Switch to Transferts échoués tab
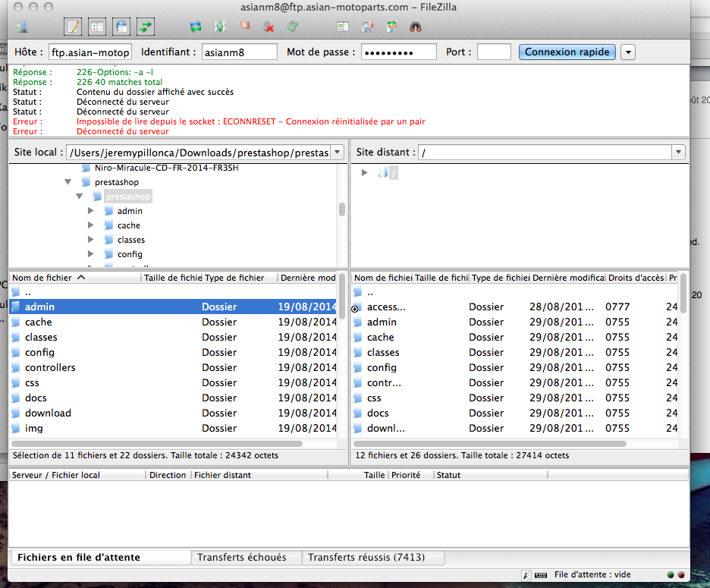 tap(247, 558)
